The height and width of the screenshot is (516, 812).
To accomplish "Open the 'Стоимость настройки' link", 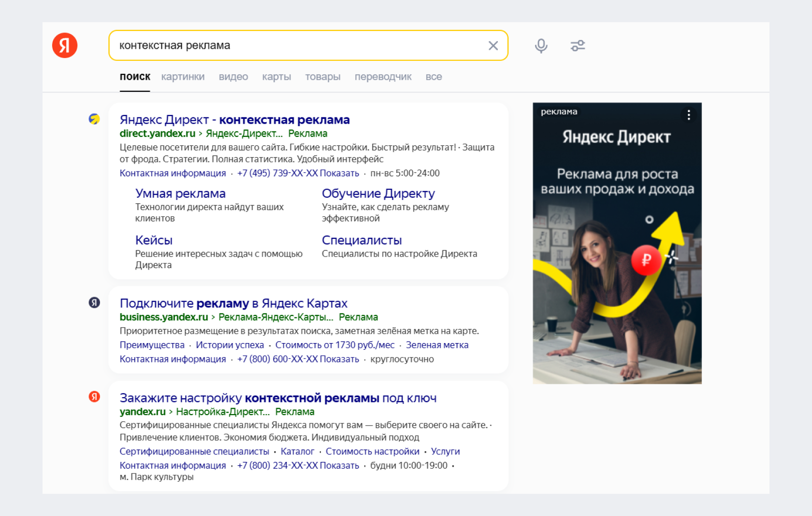I will 372,451.
